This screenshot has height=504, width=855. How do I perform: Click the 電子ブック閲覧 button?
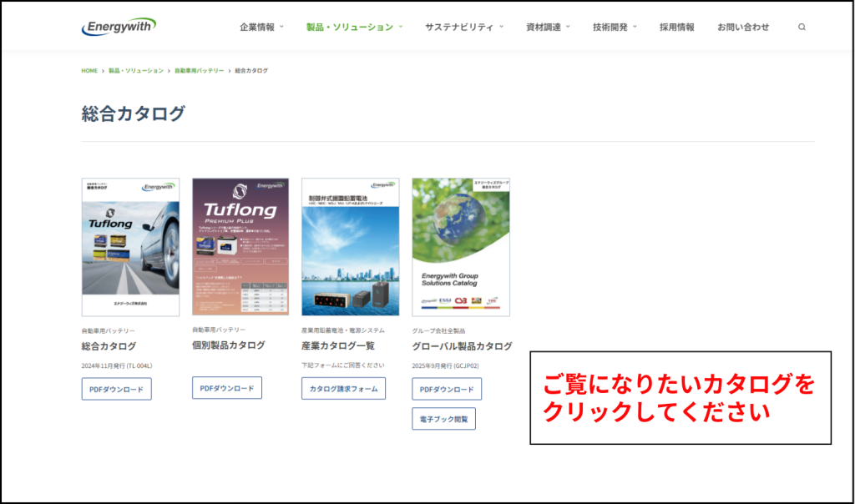coord(443,419)
